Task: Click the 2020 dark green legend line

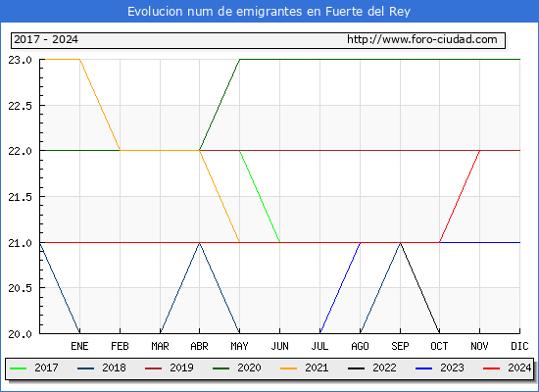Action: click(221, 368)
